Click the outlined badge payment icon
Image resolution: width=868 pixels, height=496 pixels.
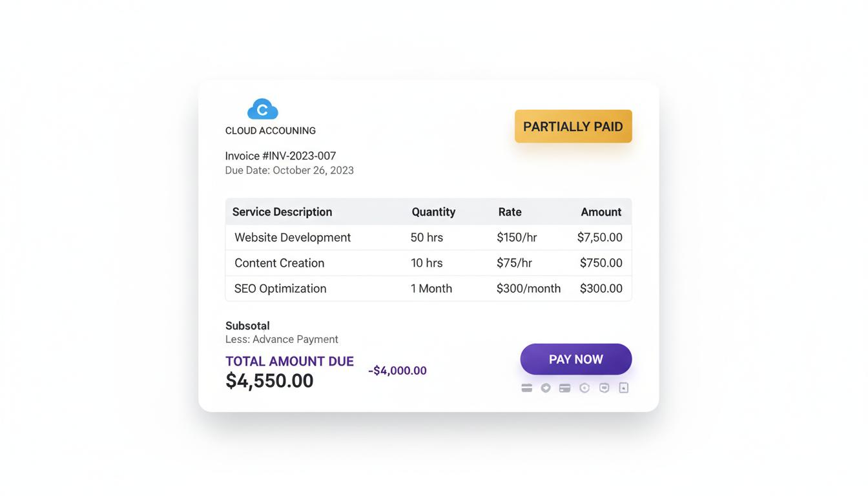(604, 388)
